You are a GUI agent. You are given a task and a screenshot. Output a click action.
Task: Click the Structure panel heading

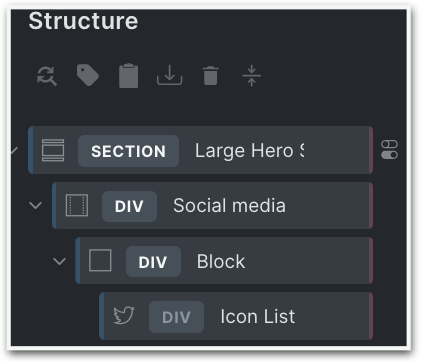point(83,21)
